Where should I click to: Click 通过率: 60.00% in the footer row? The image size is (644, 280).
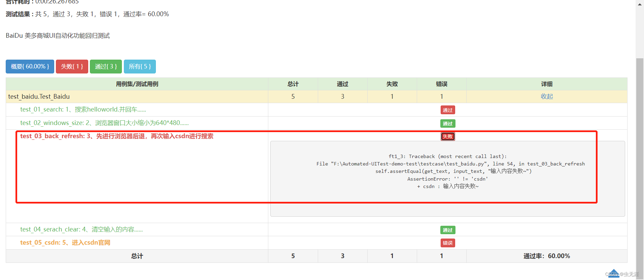[547, 256]
